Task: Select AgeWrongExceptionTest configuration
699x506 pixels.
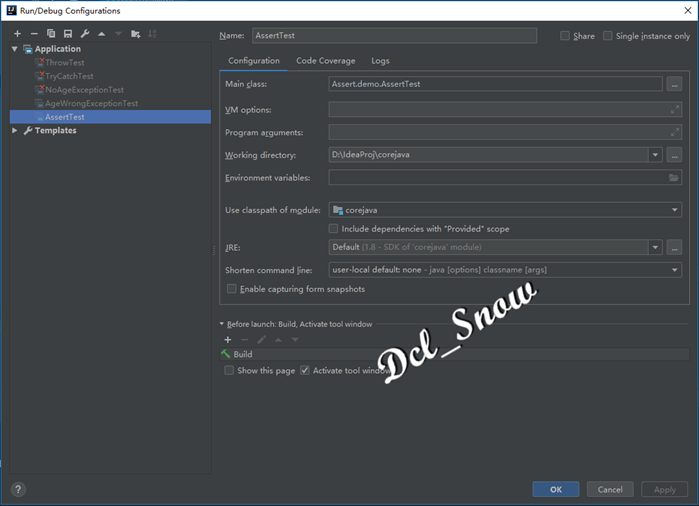Action: pyautogui.click(x=91, y=103)
